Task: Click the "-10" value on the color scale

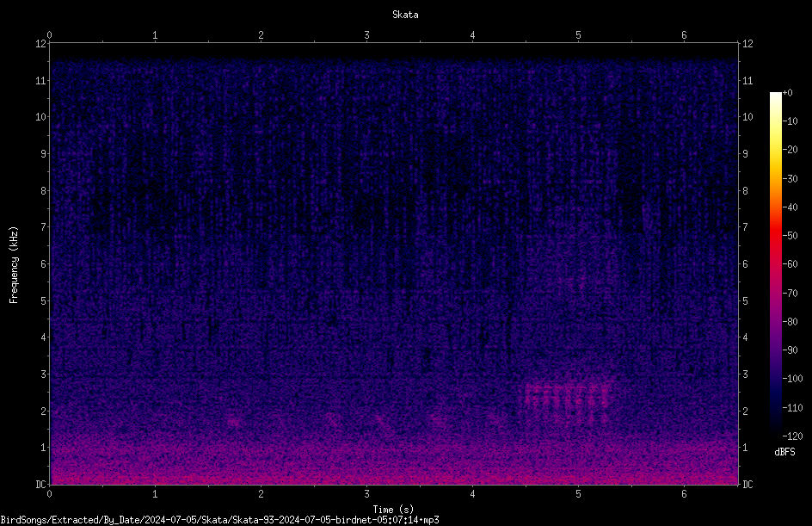Action: click(790, 121)
